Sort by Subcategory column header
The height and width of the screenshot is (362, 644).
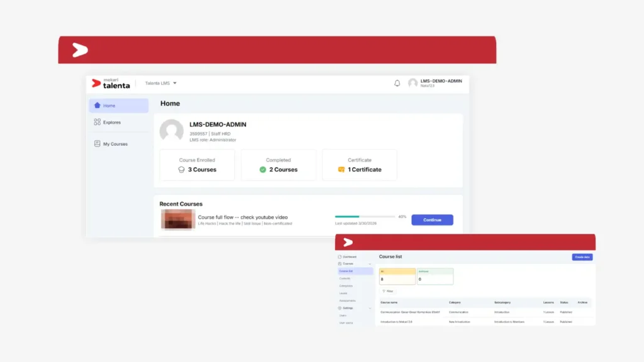(x=502, y=302)
